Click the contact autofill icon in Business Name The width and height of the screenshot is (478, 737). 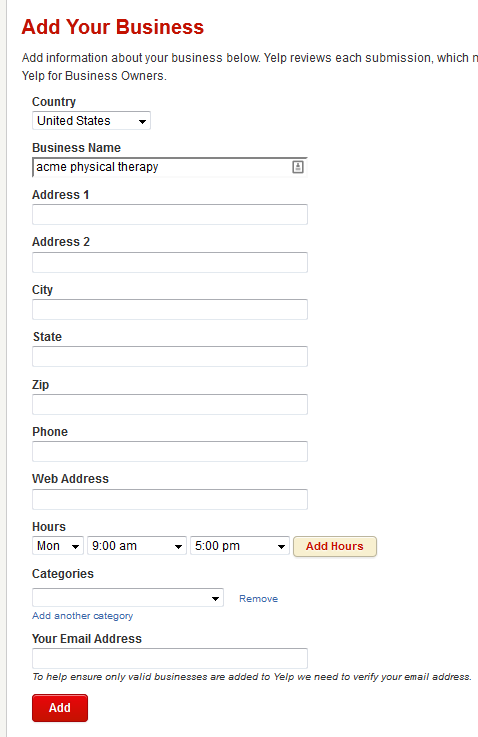point(298,167)
